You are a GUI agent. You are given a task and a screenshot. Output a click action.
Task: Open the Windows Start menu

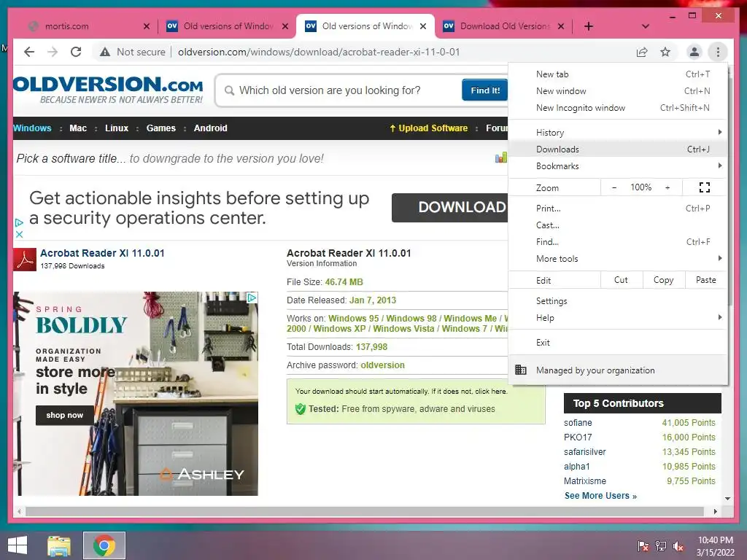pyautogui.click(x=18, y=545)
